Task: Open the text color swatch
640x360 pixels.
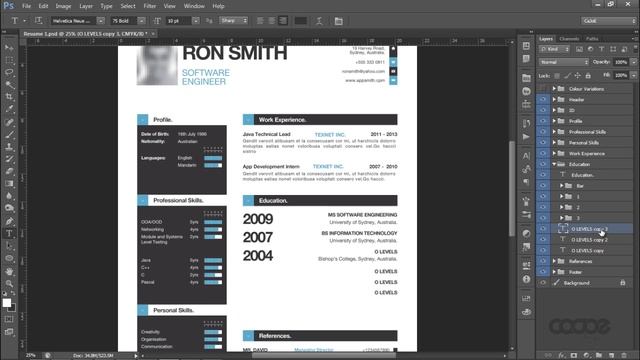Action: pyautogui.click(x=300, y=21)
